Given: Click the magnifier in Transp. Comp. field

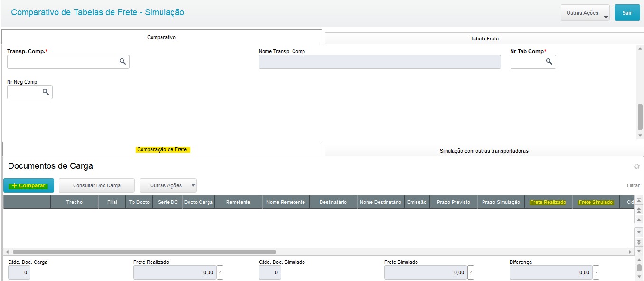Looking at the screenshot, I should pos(123,62).
